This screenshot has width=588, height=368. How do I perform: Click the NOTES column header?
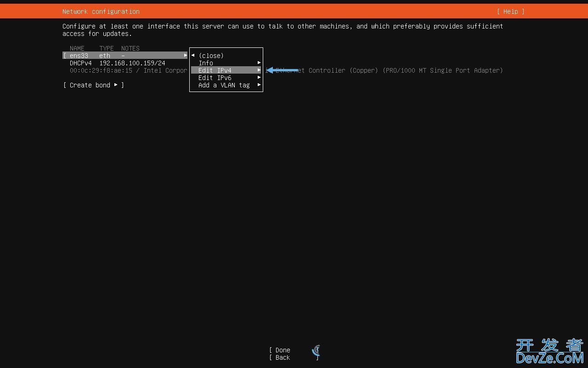pos(130,48)
